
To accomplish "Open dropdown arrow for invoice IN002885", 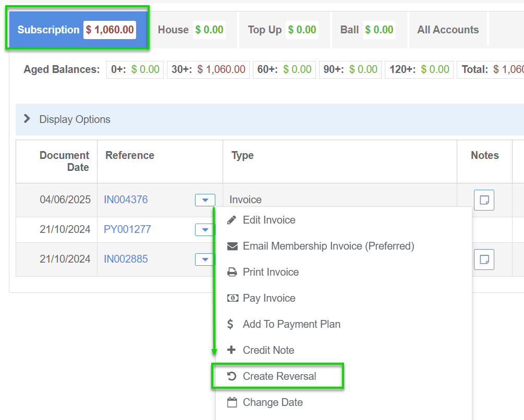I will coord(205,260).
